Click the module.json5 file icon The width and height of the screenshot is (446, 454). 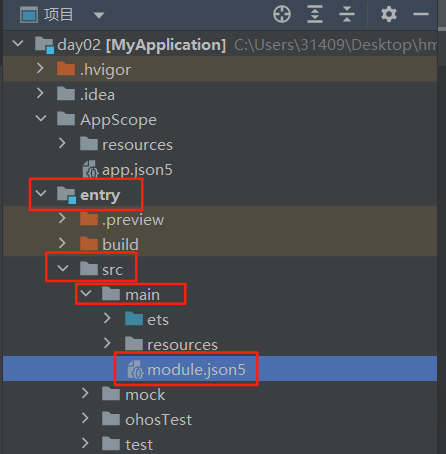tap(135, 369)
